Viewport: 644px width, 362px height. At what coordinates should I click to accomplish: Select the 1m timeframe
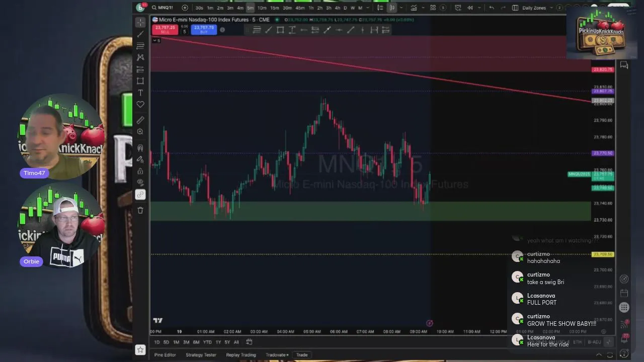[210, 8]
